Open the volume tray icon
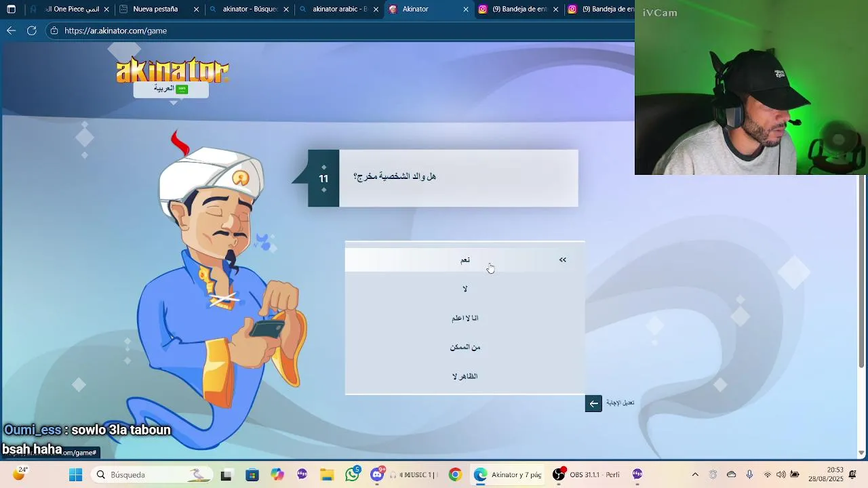The height and width of the screenshot is (488, 868). click(781, 474)
